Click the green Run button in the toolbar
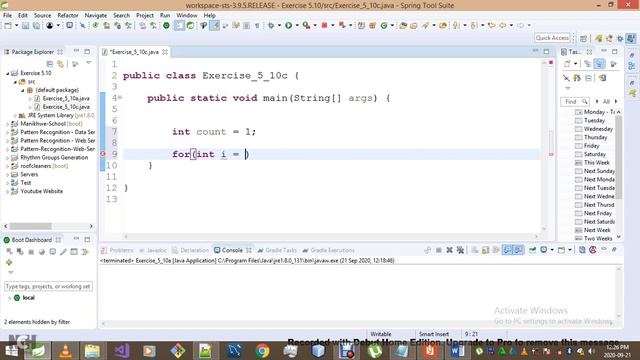Screen dimensions: 640x360 289,26
